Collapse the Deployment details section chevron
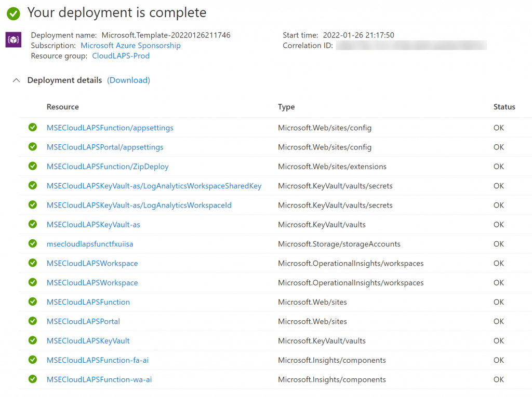The height and width of the screenshot is (397, 532). 16,80
